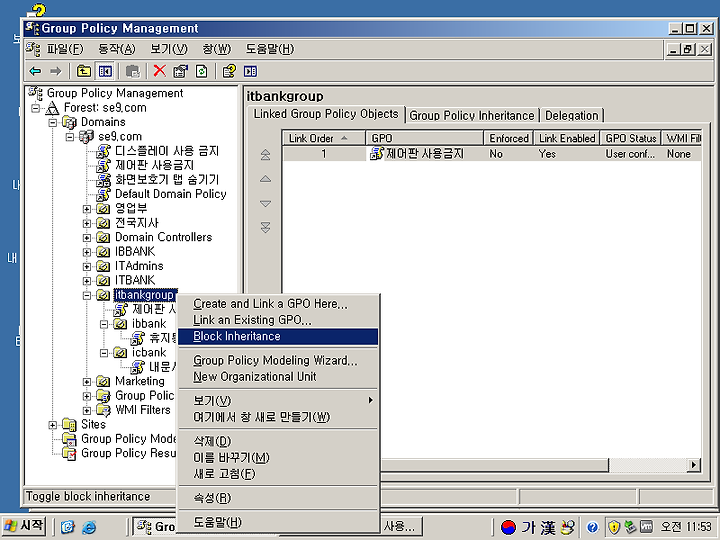Click the red X Delete toolbar icon
The image size is (720, 540).
click(159, 71)
